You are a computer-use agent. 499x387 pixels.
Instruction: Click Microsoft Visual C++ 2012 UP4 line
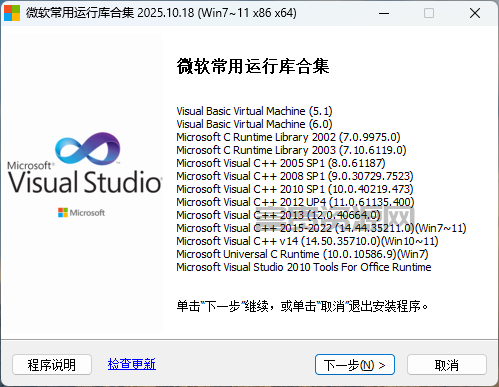[x=295, y=202]
